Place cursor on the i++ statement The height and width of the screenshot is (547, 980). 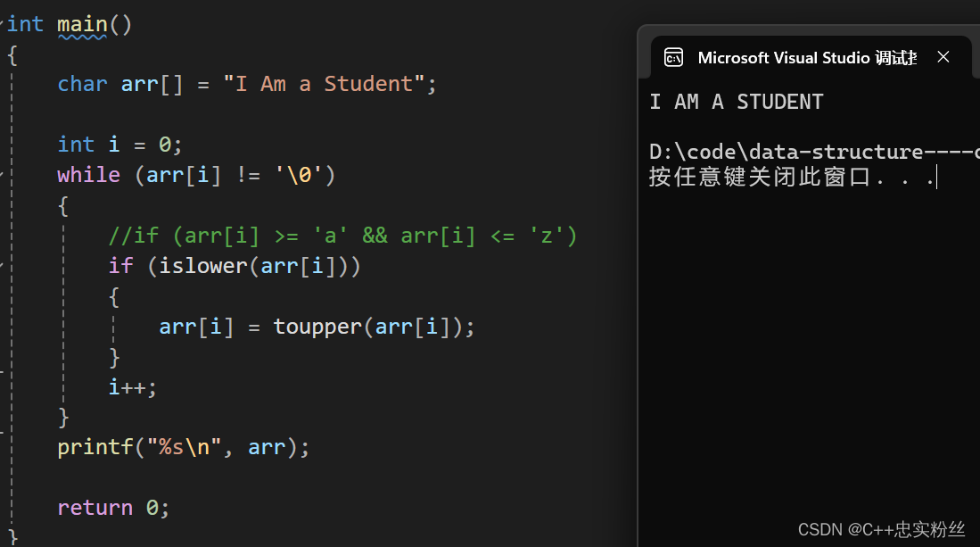(133, 387)
